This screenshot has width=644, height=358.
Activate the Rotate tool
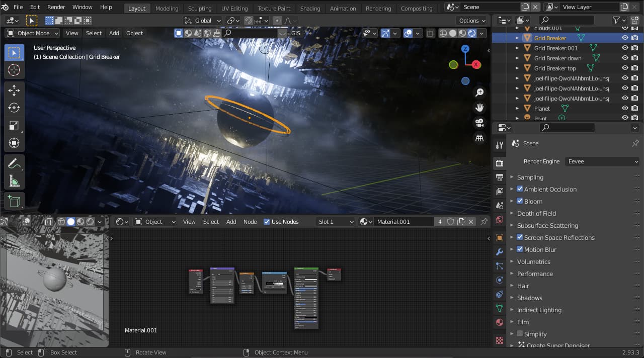pos(14,107)
